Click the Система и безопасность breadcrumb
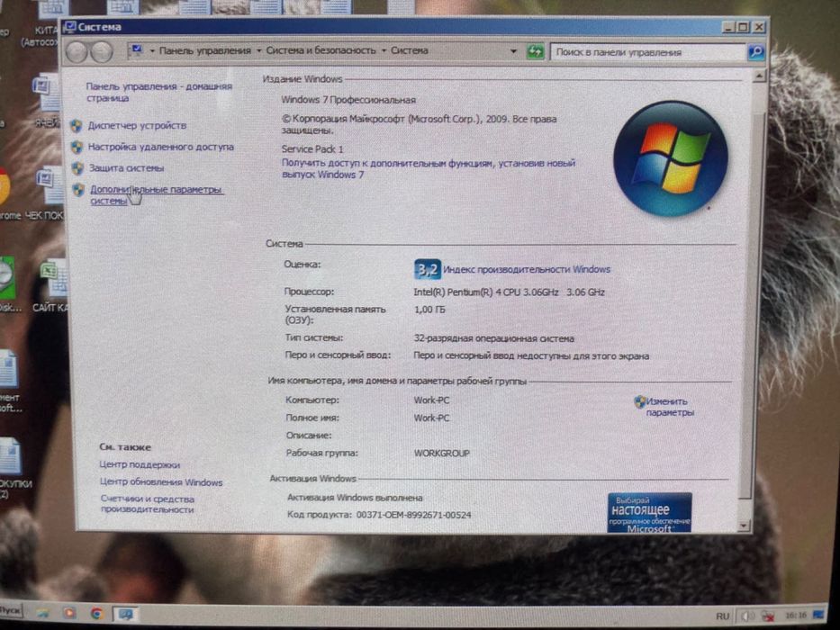840x630 pixels. tap(321, 50)
